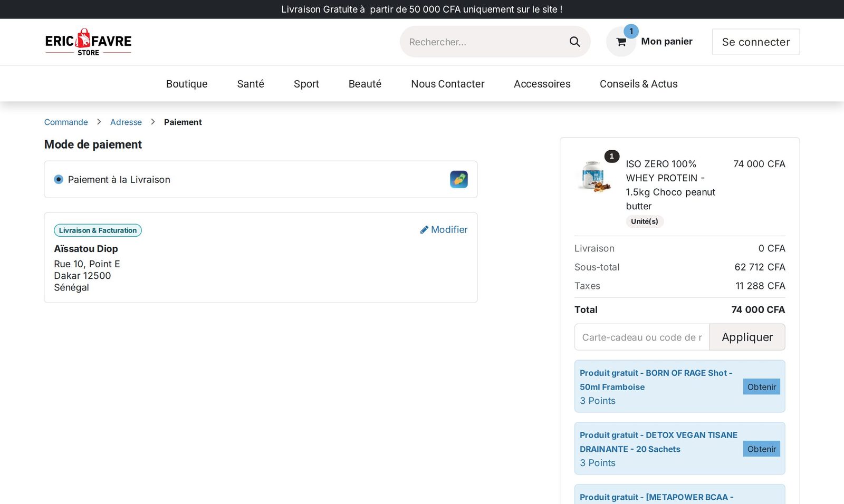Go back to Adresse breadcrumb step
The image size is (844, 504).
(126, 122)
